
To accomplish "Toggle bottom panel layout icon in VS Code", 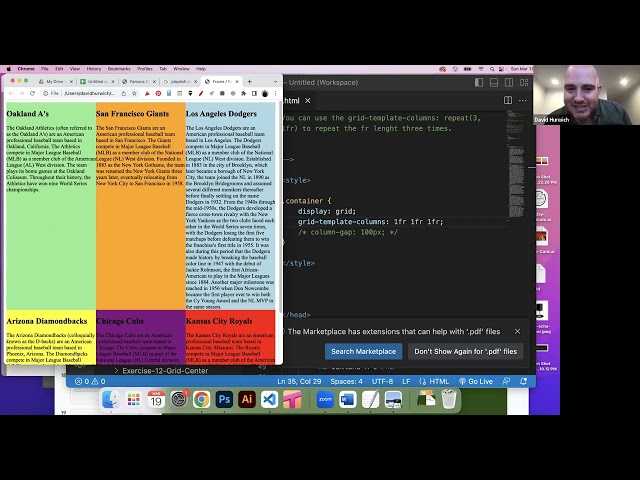I will [494, 82].
